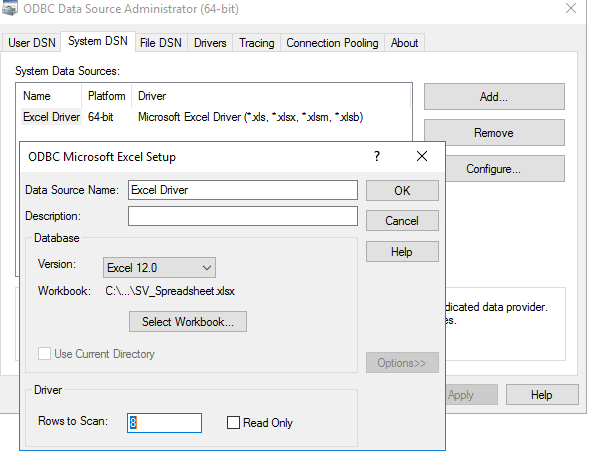
Task: Switch to the Tracing tab
Action: pyautogui.click(x=257, y=43)
